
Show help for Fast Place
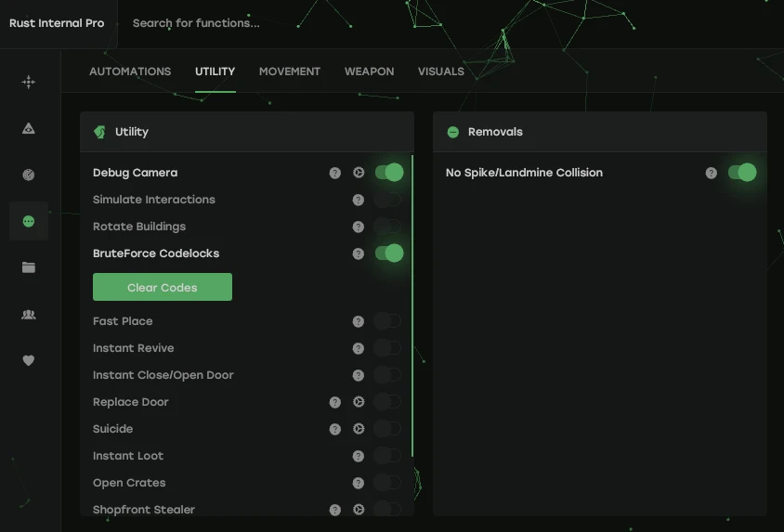pos(358,321)
